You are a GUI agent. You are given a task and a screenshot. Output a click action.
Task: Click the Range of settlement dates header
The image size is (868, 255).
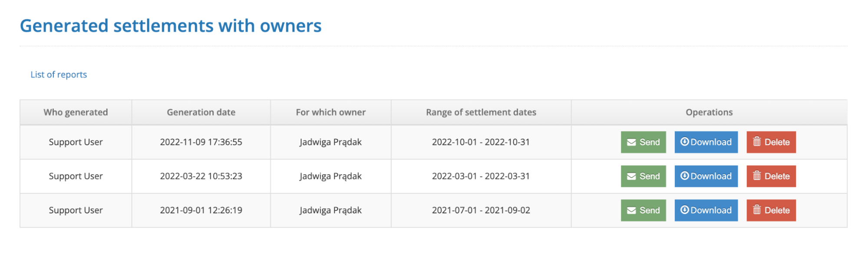click(x=481, y=112)
